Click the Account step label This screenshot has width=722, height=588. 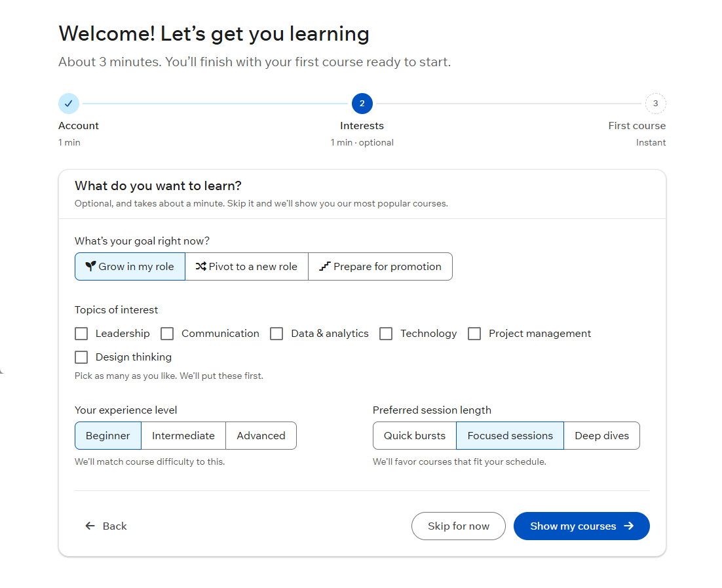point(79,126)
